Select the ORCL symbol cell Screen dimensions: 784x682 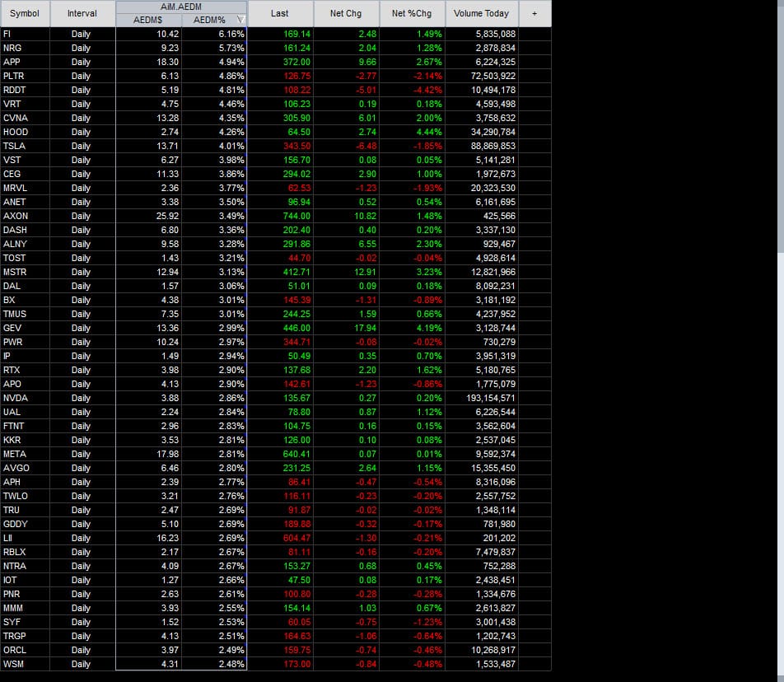click(x=25, y=650)
